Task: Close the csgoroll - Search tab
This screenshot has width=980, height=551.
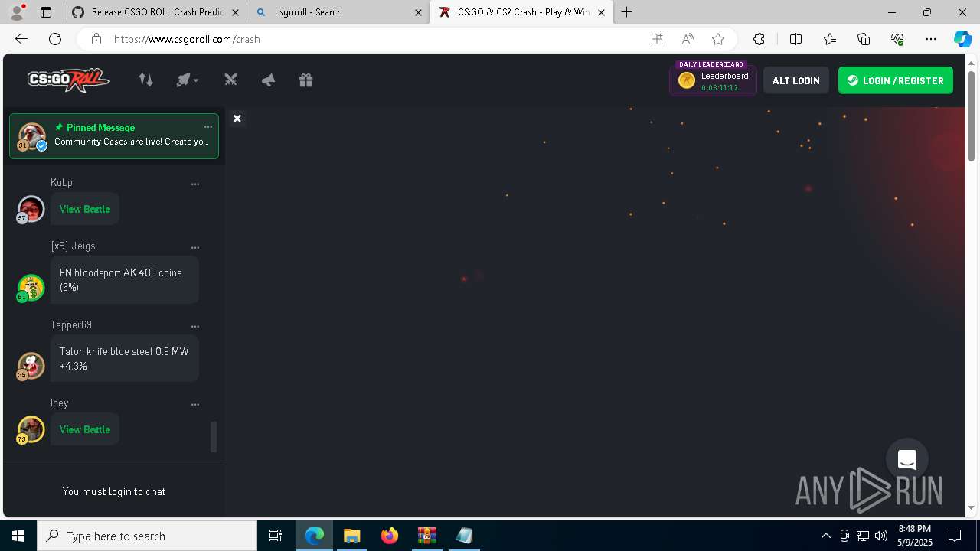Action: [x=418, y=12]
